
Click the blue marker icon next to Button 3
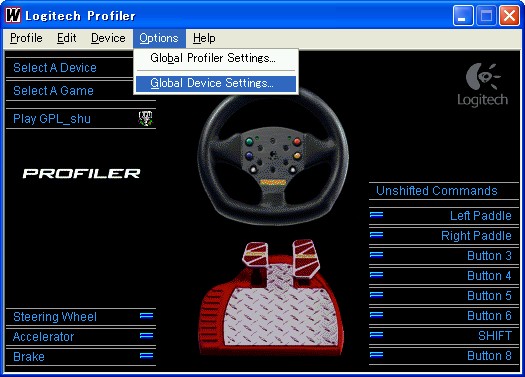click(x=376, y=255)
